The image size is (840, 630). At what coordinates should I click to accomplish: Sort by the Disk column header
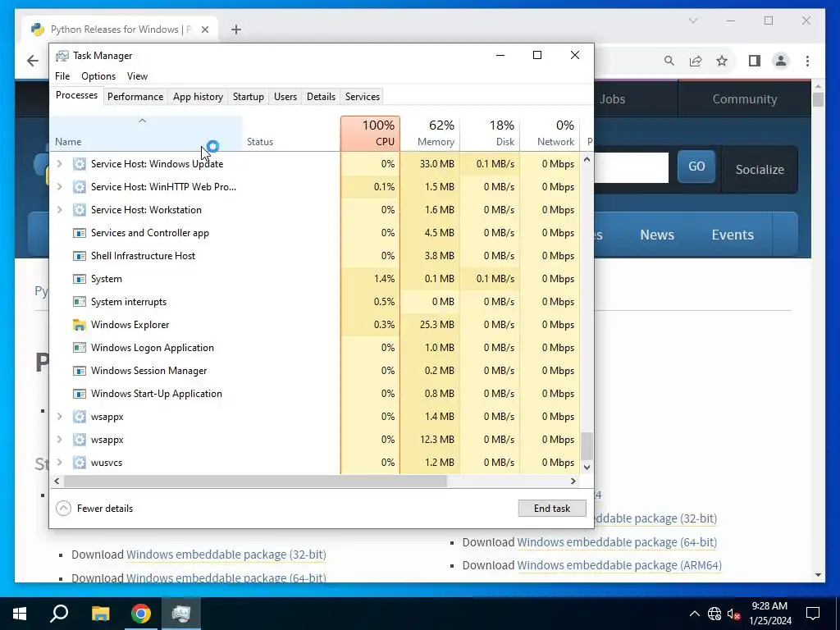tap(491, 134)
